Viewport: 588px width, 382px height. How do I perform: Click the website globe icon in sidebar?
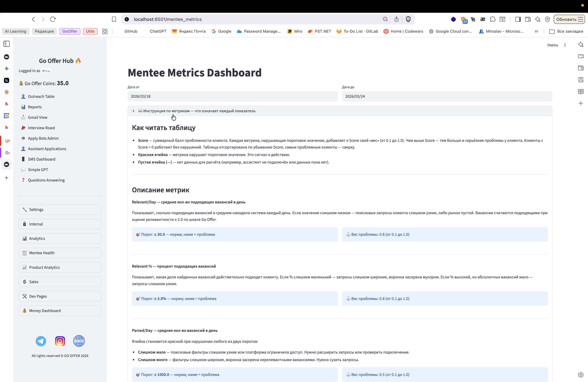(79, 341)
